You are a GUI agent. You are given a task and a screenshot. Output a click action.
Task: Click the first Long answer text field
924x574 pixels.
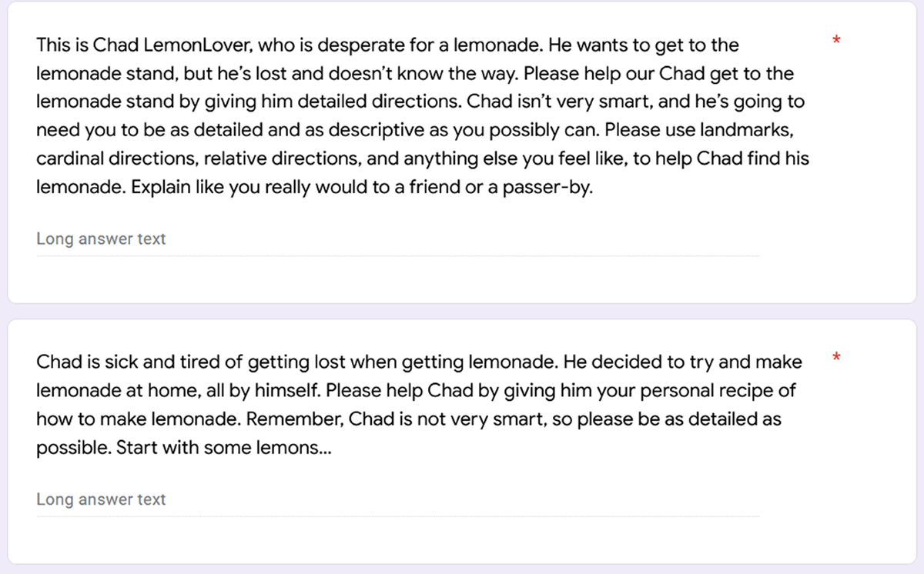point(397,239)
